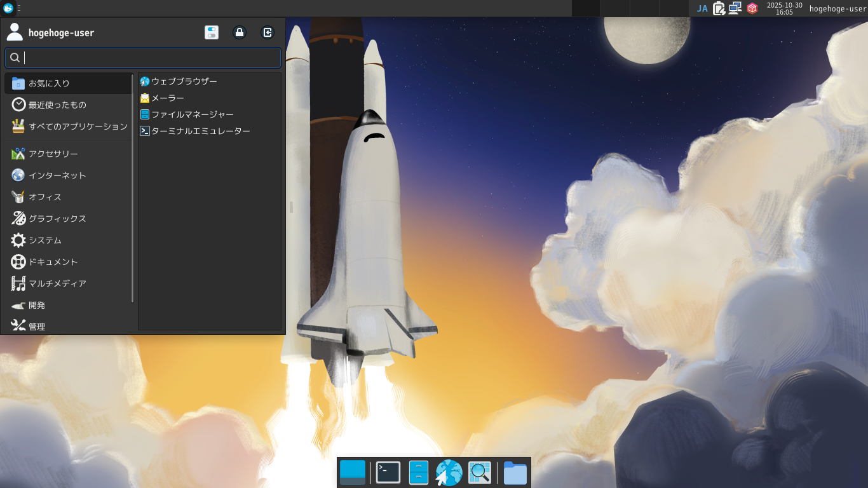Click the network connection tray icon
The height and width of the screenshot is (488, 868).
(735, 8)
